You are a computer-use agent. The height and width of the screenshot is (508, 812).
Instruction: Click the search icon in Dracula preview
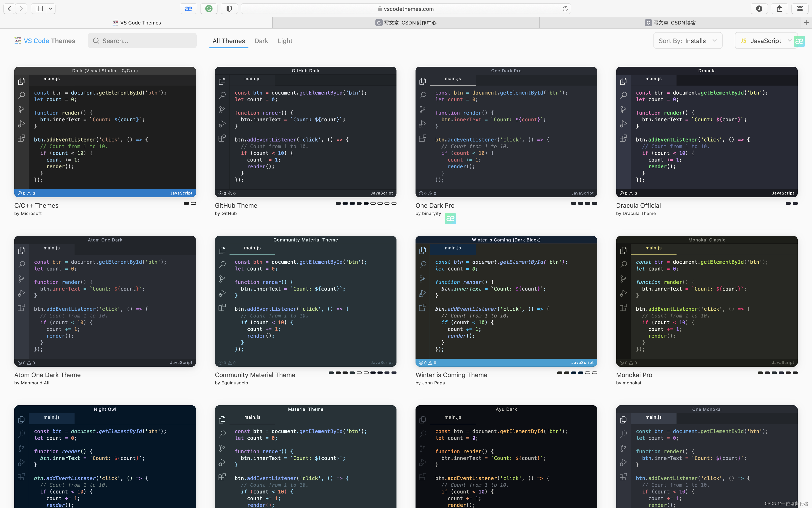(623, 95)
